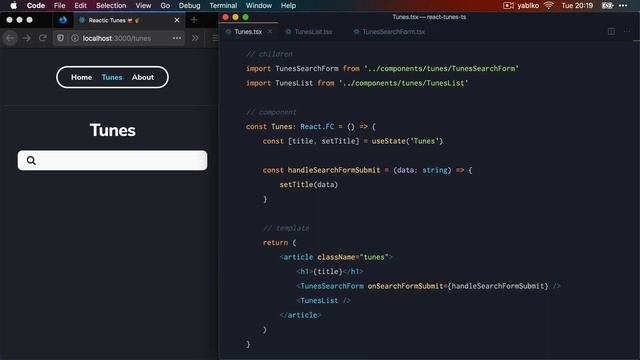Go forward in the browser

(27, 38)
